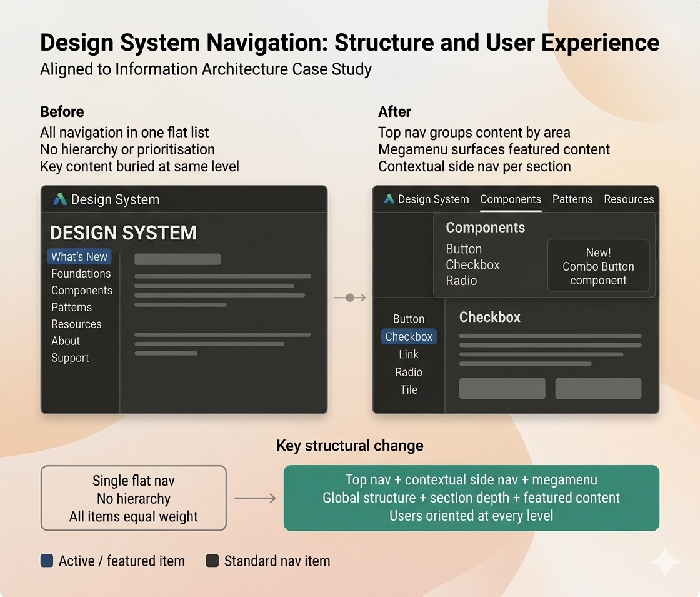Select What's New in the Before side nav

coord(79,257)
